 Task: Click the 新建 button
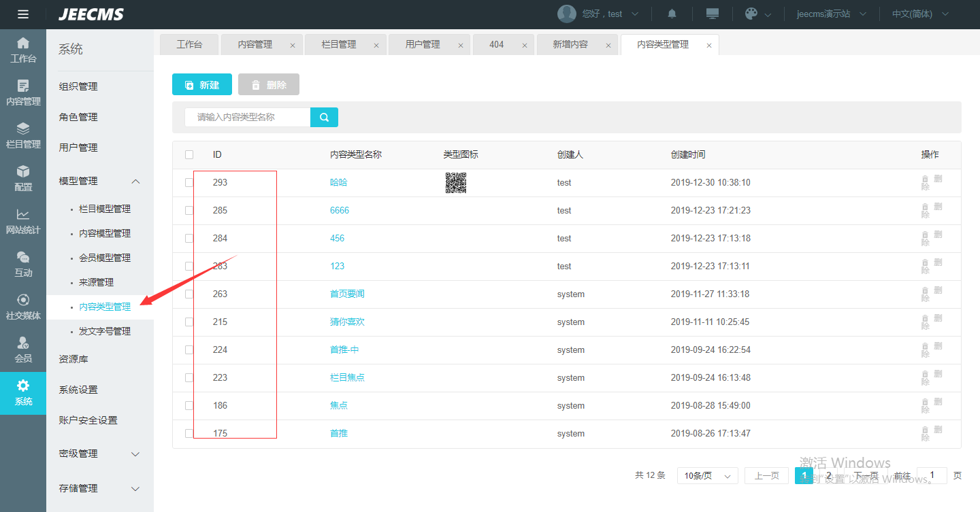click(202, 85)
